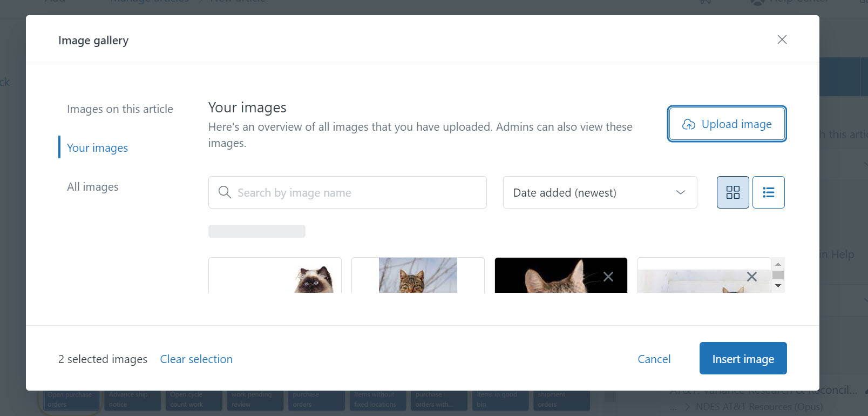Switch to list view layout
868x416 pixels.
click(768, 192)
